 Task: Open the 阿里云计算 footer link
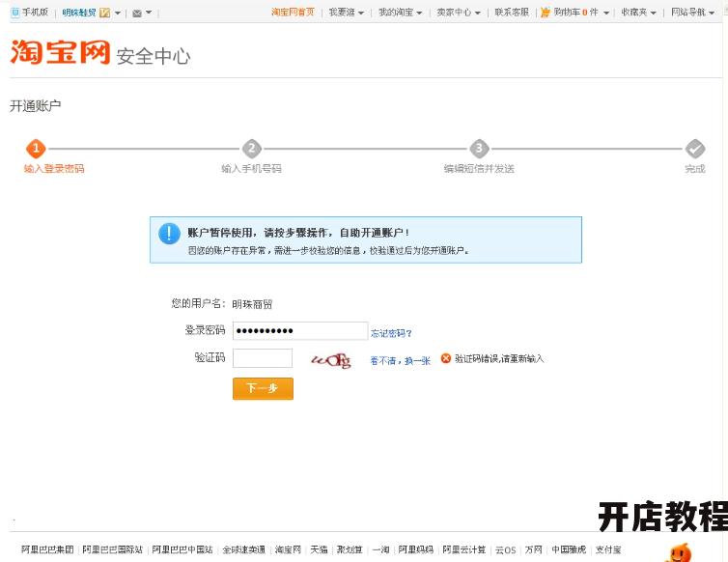(x=463, y=549)
